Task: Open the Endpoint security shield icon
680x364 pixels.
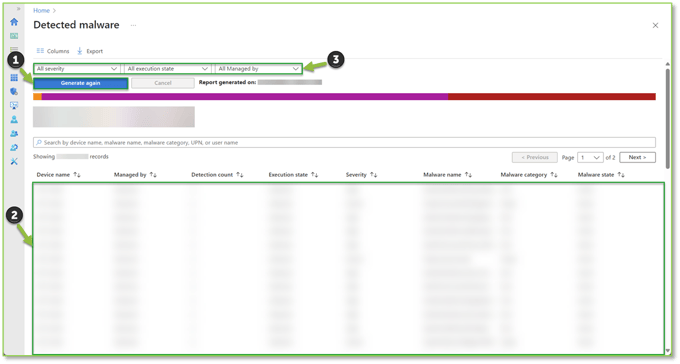Action: tap(14, 92)
